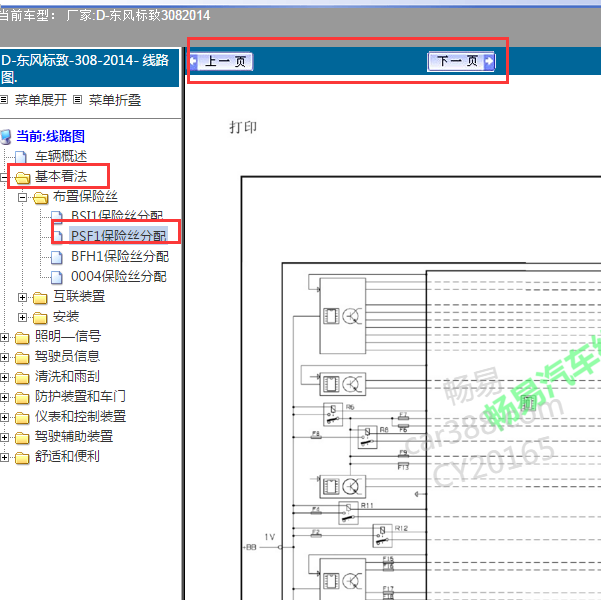The image size is (601, 600).
Task: Click the icon beside 菜单展开
Action: 4,100
